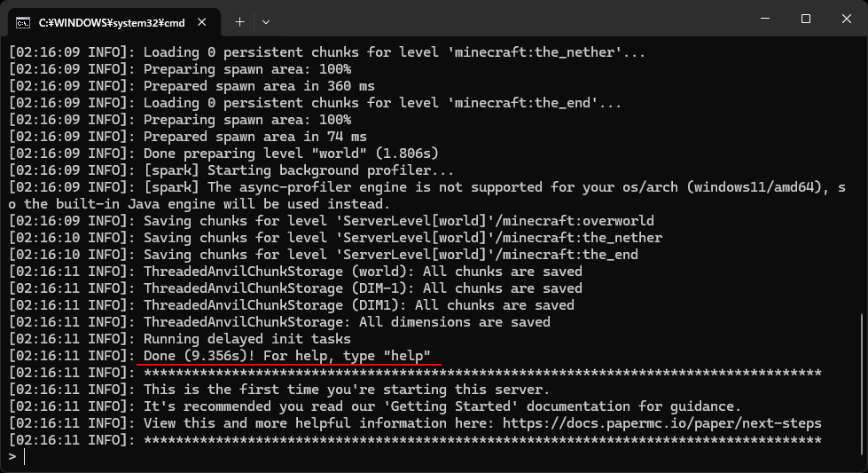
Task: Click the spark Starting background profiler line
Action: (231, 170)
